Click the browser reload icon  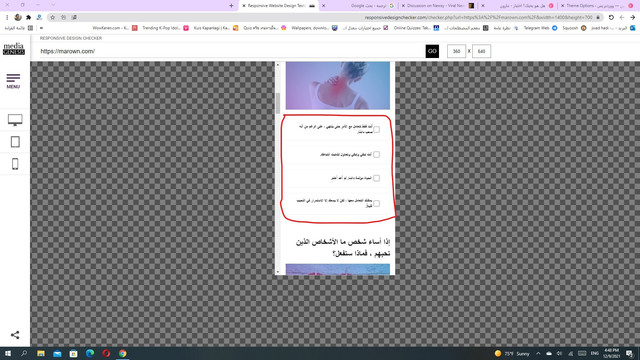point(611,18)
